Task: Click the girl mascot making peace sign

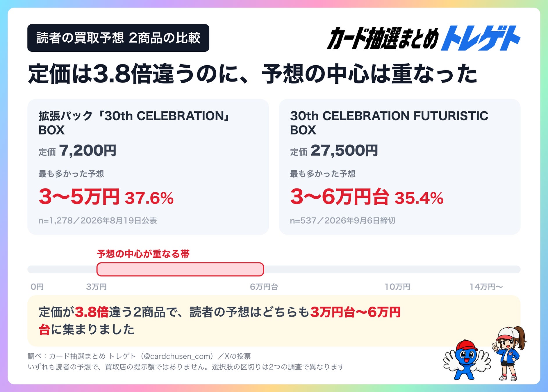Action: [509, 353]
